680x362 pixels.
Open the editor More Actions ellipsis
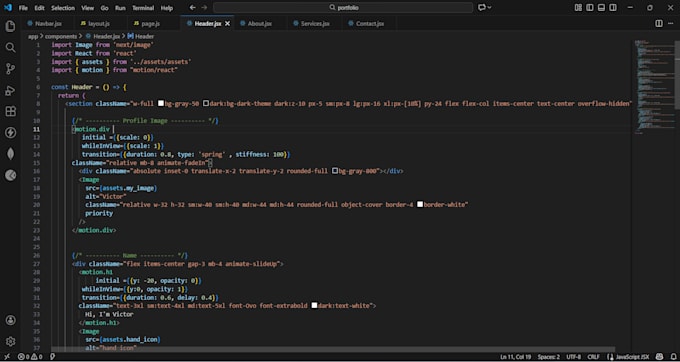click(x=671, y=23)
